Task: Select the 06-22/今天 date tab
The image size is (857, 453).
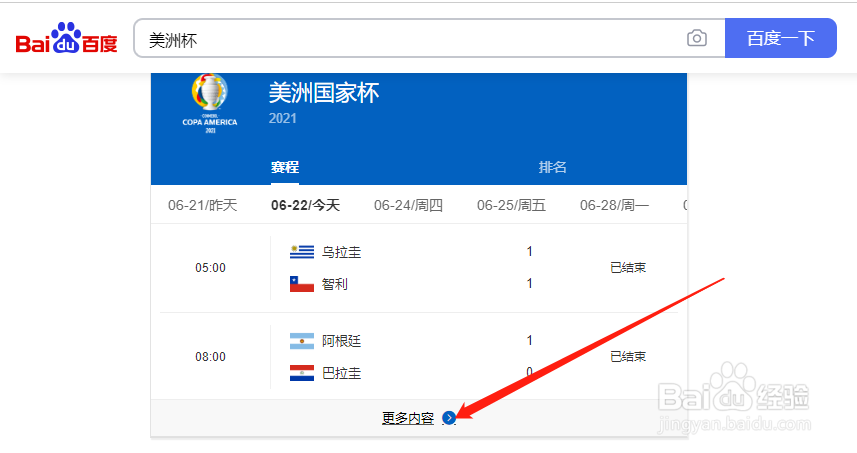Action: tap(306, 205)
